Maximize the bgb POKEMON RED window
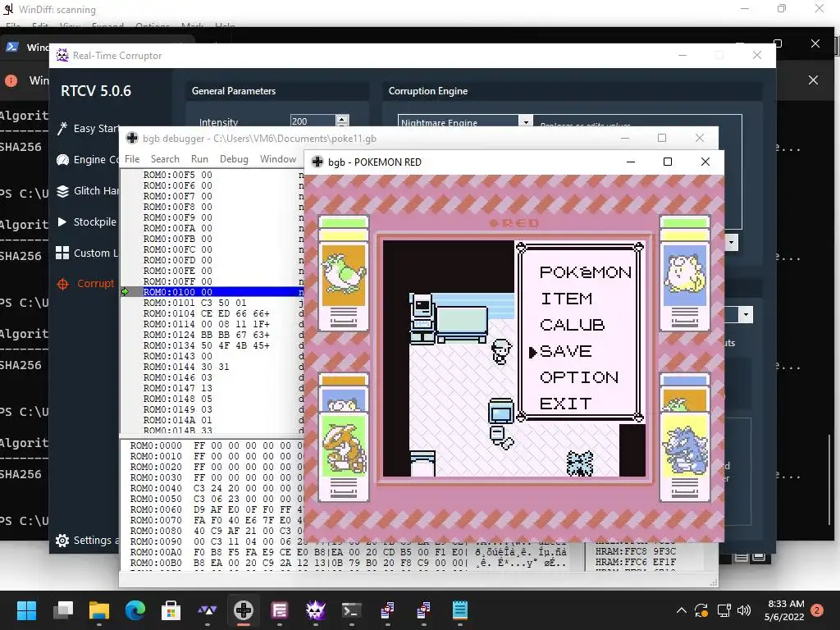 click(x=668, y=162)
